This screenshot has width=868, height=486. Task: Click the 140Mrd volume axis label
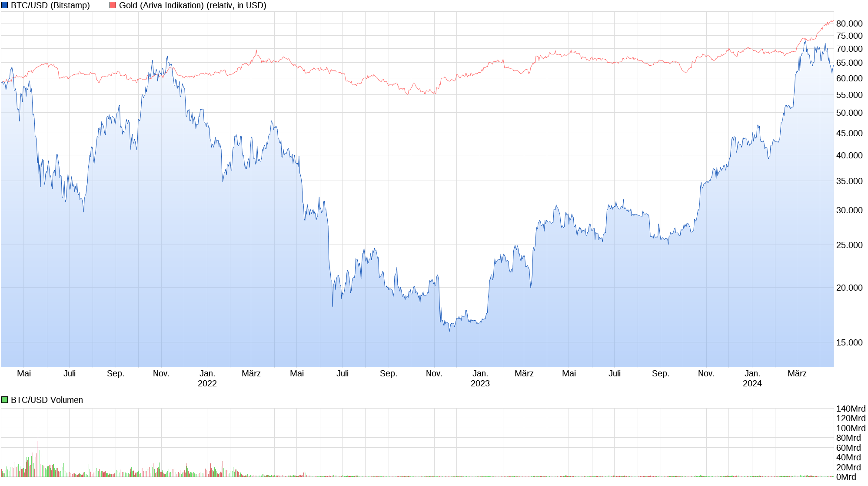[851, 409]
